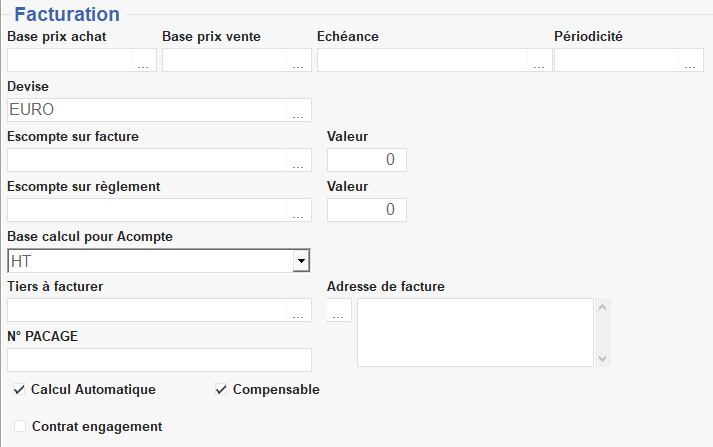Click inside Adresse de facture text area
This screenshot has height=447, width=713.
[475, 332]
